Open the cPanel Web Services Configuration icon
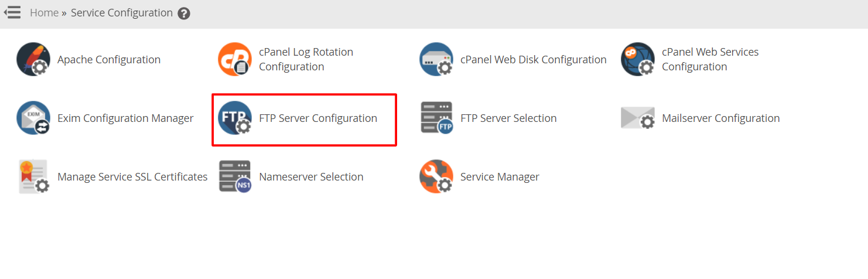The image size is (868, 279). tap(638, 59)
